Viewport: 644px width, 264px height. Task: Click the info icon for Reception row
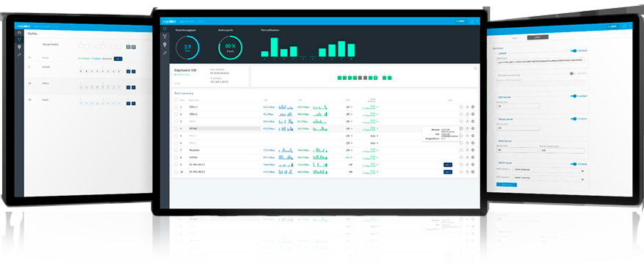pos(461,150)
